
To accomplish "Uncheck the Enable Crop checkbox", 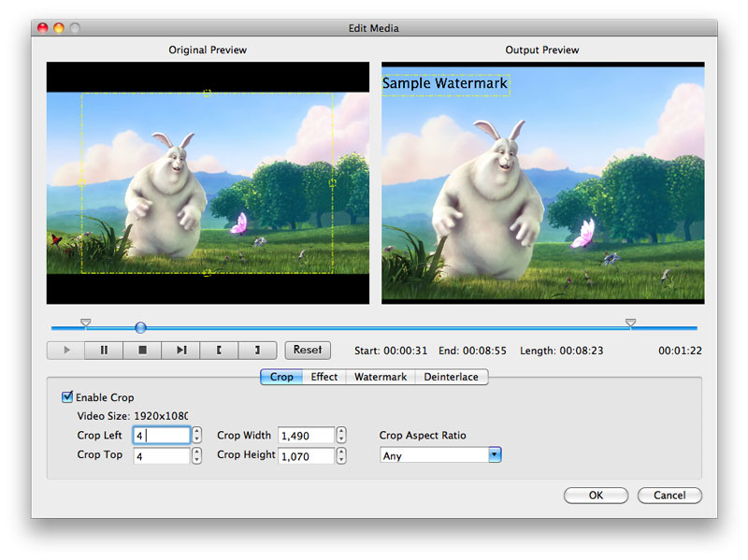I will (67, 397).
